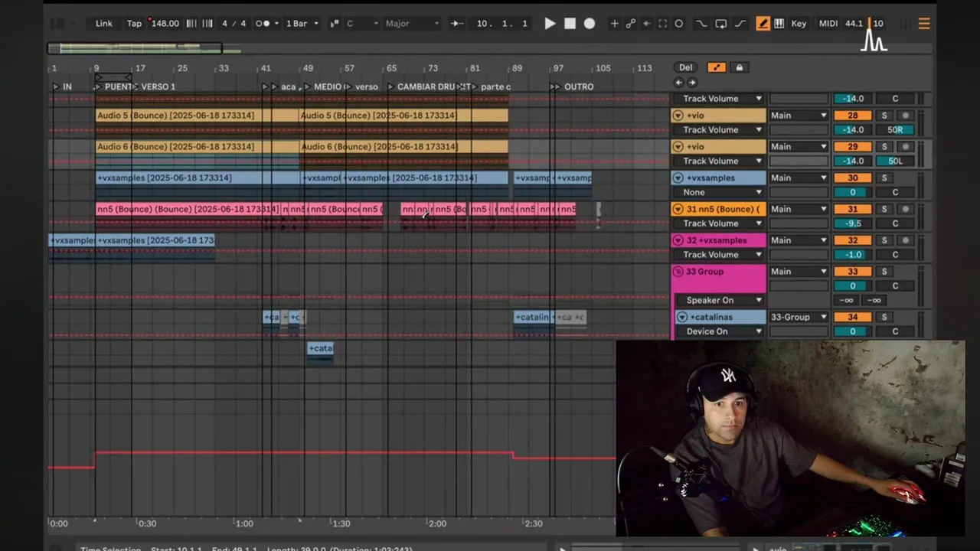Open None automation dropdown under +vxsamples

click(x=719, y=193)
